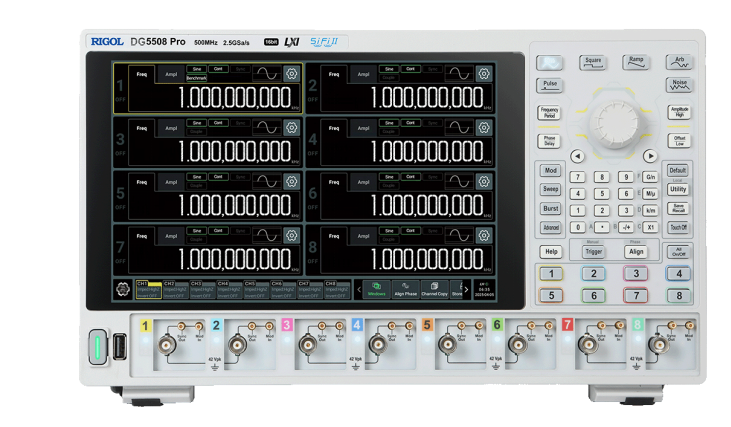The image size is (731, 427).
Task: Open channel 3 Cont mode selector
Action: pos(218,123)
